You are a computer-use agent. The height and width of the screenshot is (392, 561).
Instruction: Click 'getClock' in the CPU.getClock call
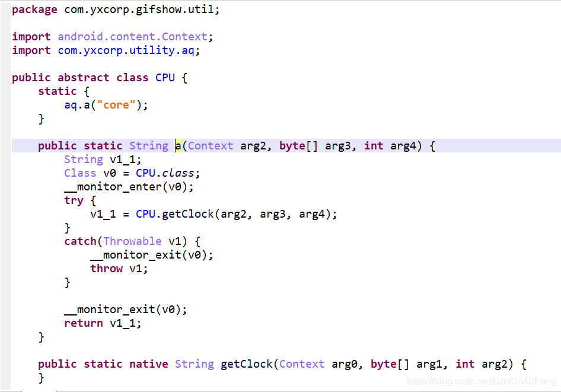click(x=188, y=214)
